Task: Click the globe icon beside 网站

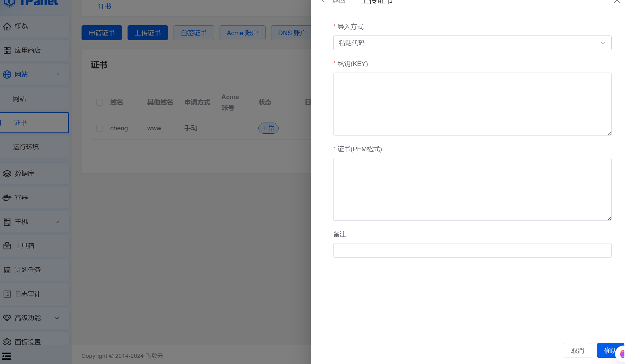Action: pos(7,74)
